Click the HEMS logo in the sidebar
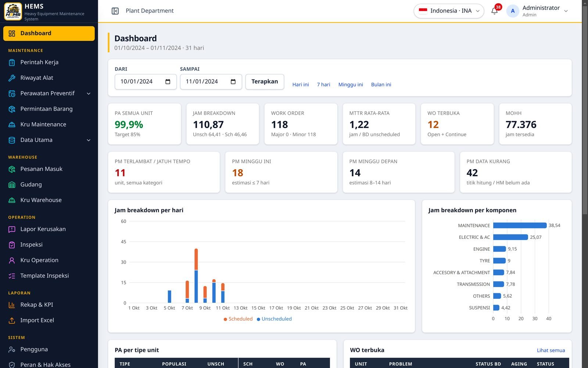588x368 pixels. pyautogui.click(x=13, y=11)
